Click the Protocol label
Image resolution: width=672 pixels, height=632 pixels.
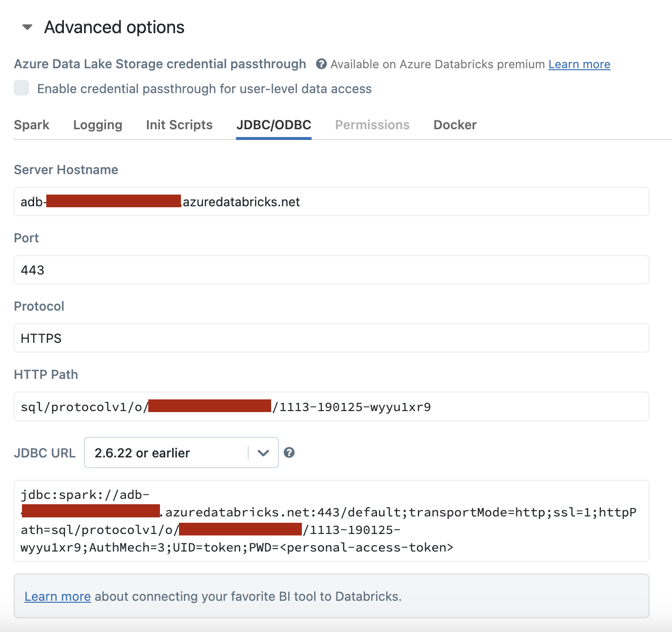click(39, 306)
